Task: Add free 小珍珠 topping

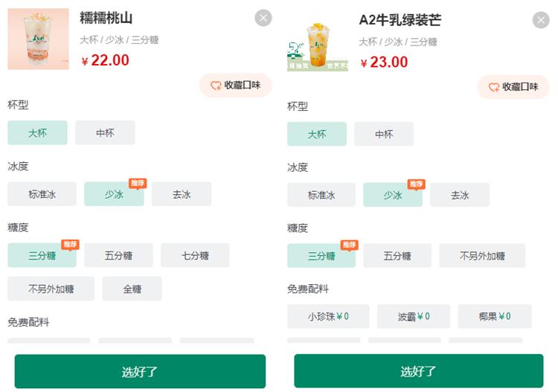Action: tap(328, 316)
